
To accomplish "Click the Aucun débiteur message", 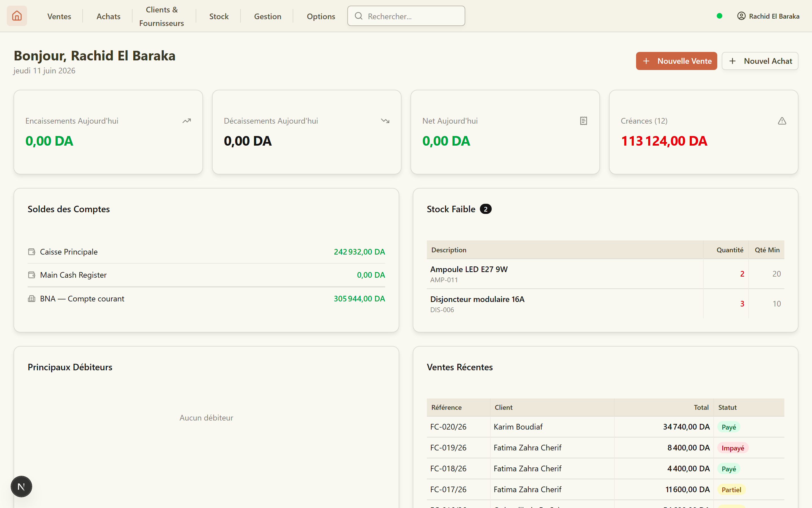I will click(206, 418).
